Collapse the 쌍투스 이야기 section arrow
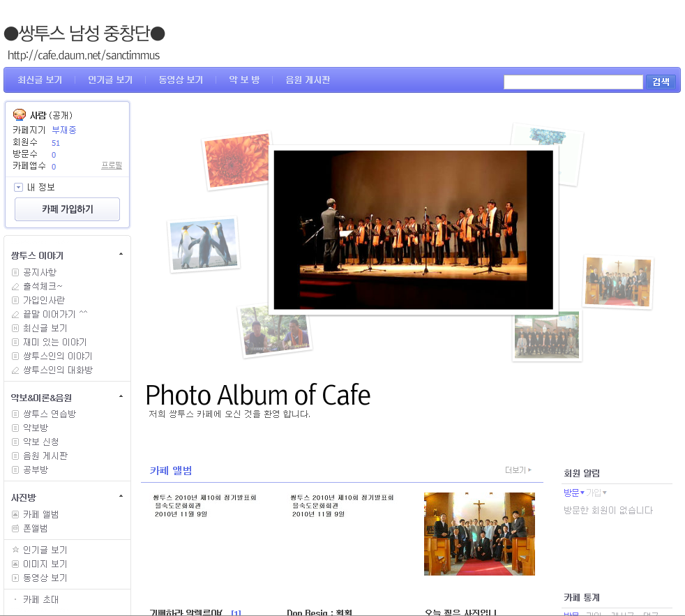 click(x=121, y=254)
